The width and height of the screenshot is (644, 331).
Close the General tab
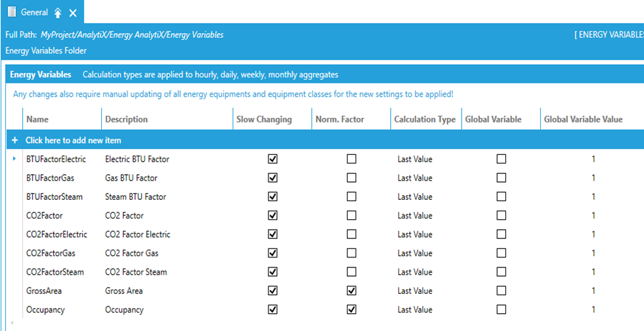73,13
